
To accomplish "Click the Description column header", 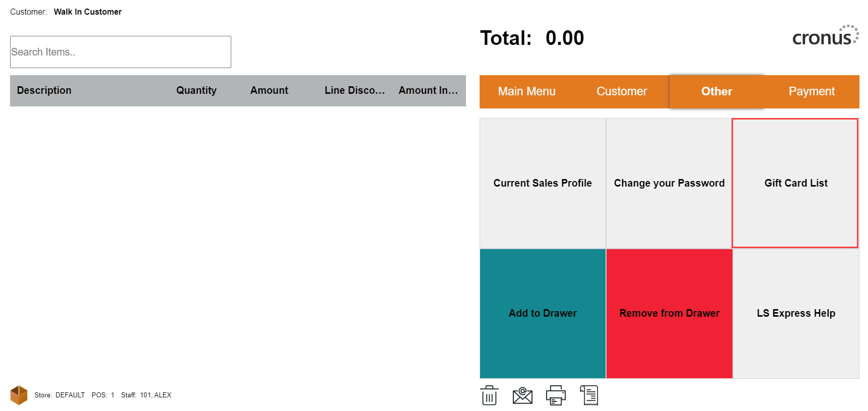I will [x=44, y=90].
